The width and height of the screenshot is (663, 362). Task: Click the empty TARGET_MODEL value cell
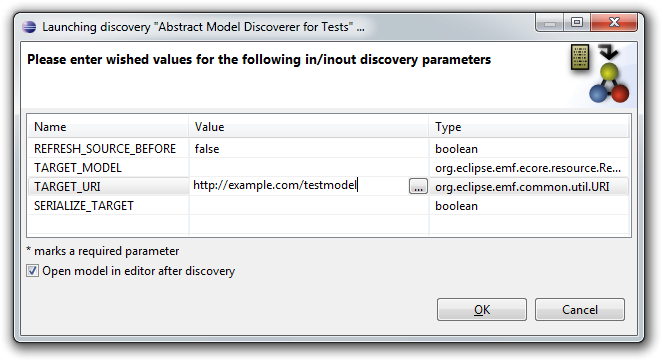309,168
